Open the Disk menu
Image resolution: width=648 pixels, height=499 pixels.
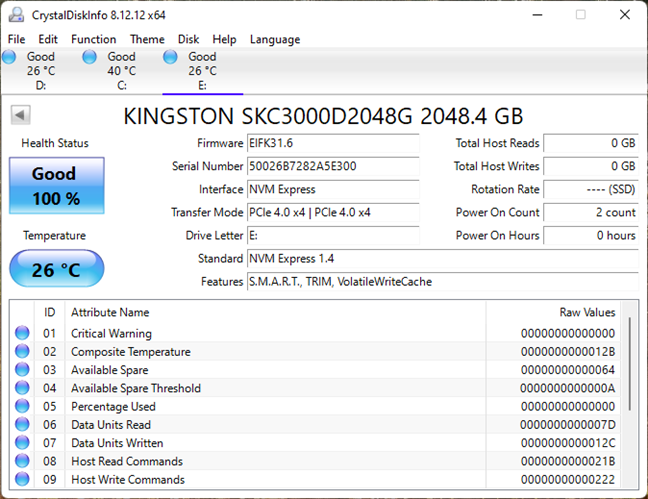[188, 39]
